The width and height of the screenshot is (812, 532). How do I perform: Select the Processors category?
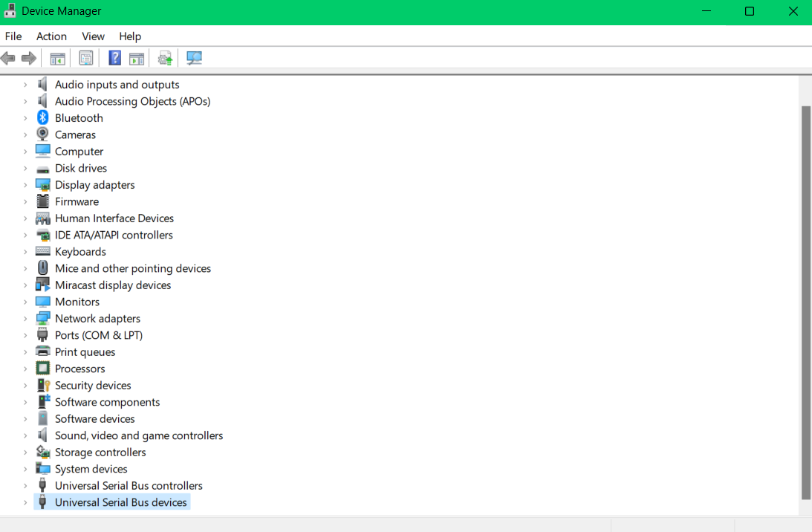coord(79,369)
